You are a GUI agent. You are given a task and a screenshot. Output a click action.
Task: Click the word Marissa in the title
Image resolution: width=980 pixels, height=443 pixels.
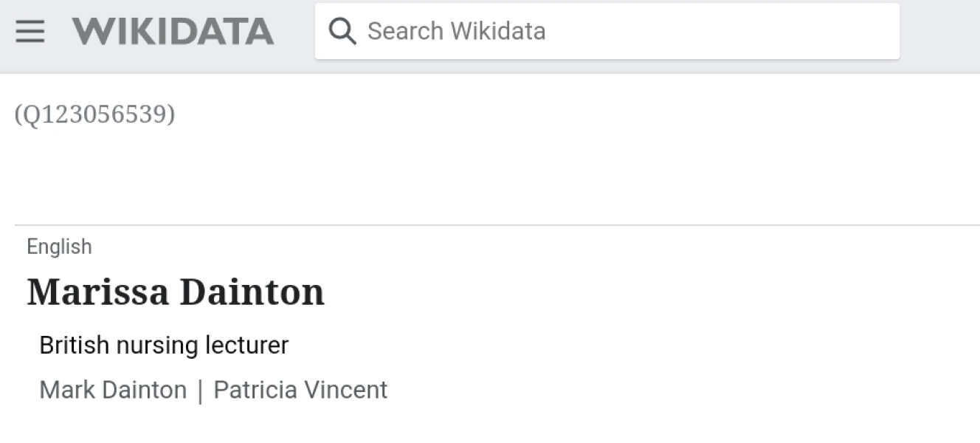click(x=97, y=292)
